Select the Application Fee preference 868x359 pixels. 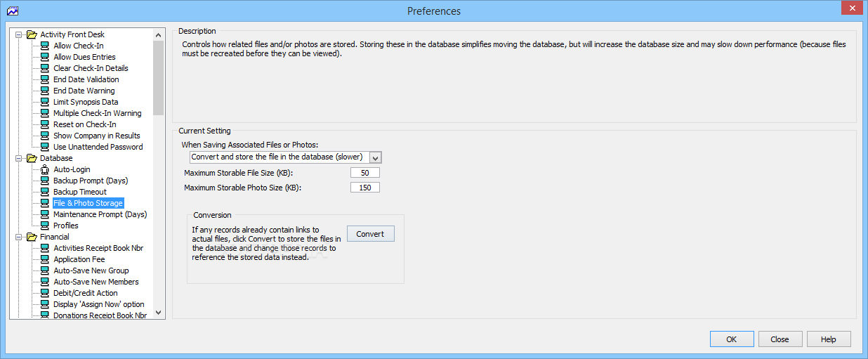coord(79,259)
